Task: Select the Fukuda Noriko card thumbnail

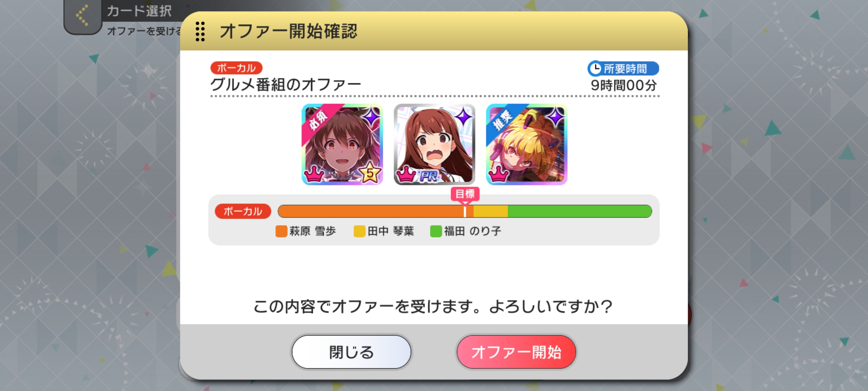Action: point(527,144)
